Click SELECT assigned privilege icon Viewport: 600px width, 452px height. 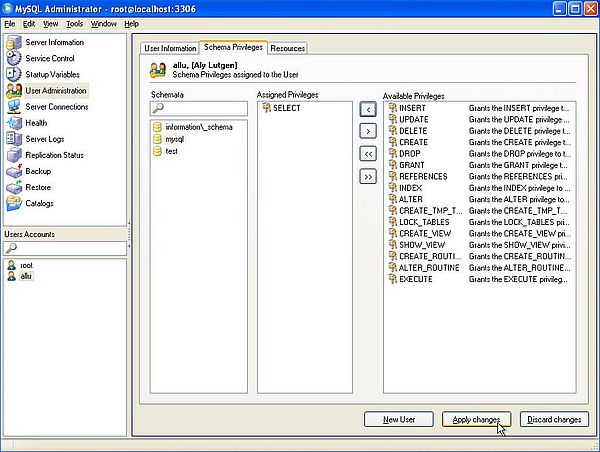[266, 108]
